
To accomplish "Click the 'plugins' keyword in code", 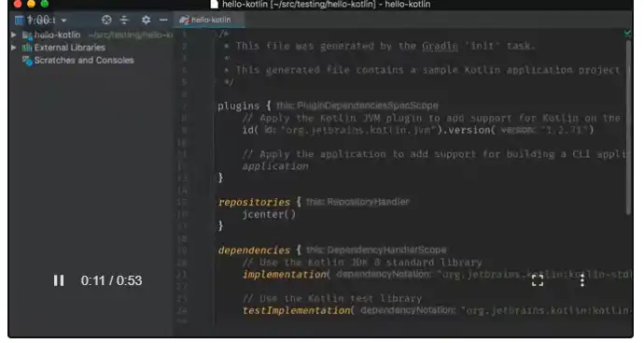I will (238, 107).
